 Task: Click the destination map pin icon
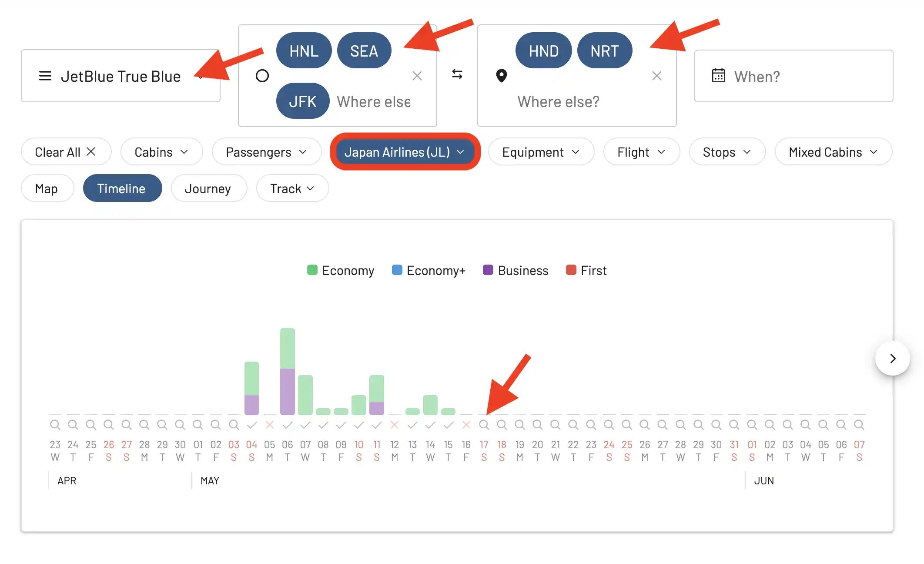click(x=502, y=76)
